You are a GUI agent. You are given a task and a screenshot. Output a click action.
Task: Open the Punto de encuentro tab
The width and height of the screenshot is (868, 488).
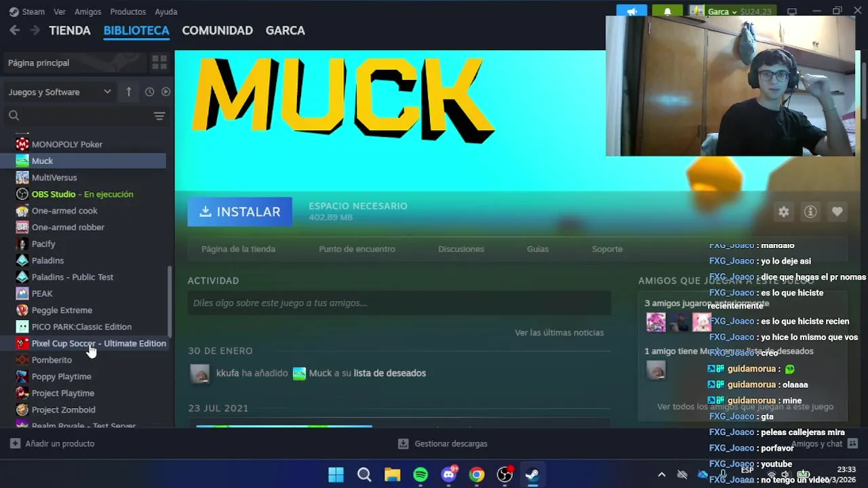pyautogui.click(x=357, y=249)
